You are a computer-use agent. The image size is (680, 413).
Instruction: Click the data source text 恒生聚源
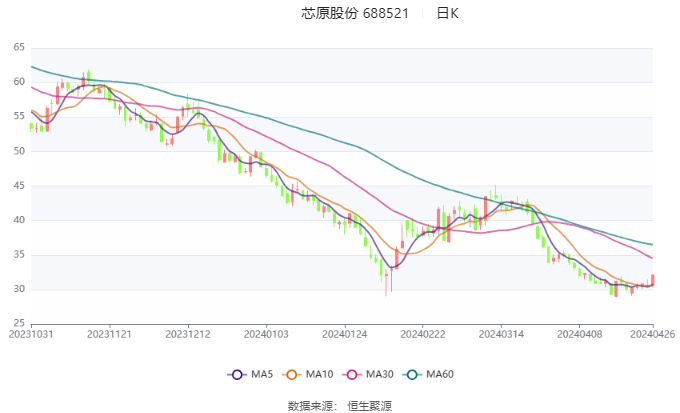click(370, 406)
